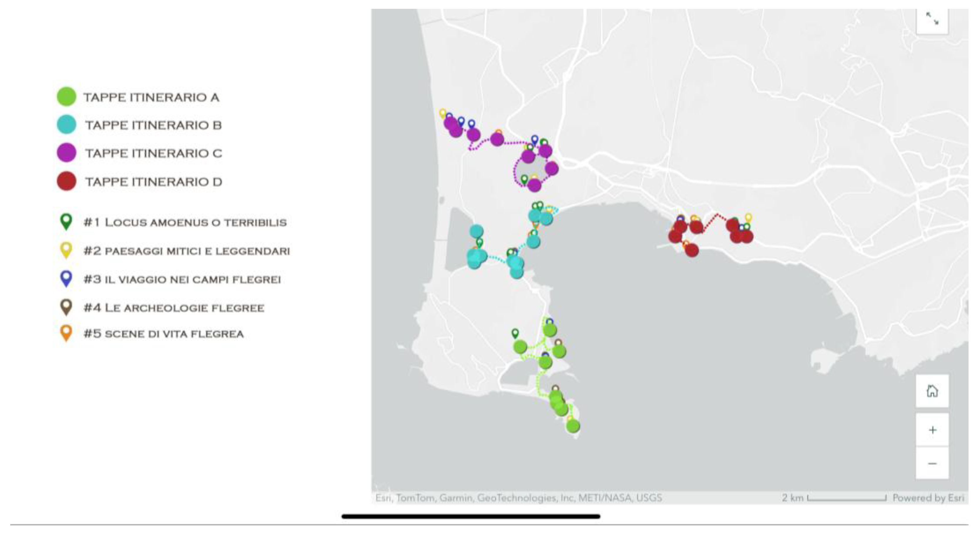Click the Powered by Esri link
The height and width of the screenshot is (535, 980).
tap(928, 498)
